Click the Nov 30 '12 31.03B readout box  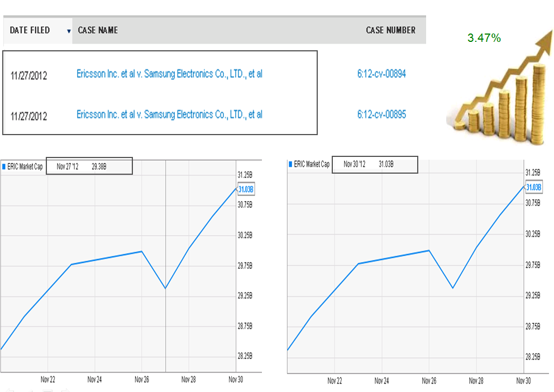(x=375, y=165)
